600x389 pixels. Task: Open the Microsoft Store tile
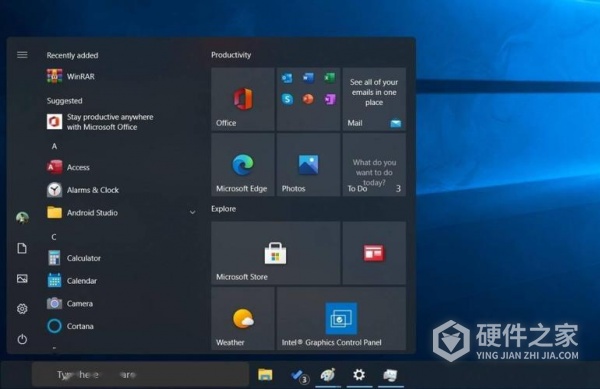pos(276,253)
